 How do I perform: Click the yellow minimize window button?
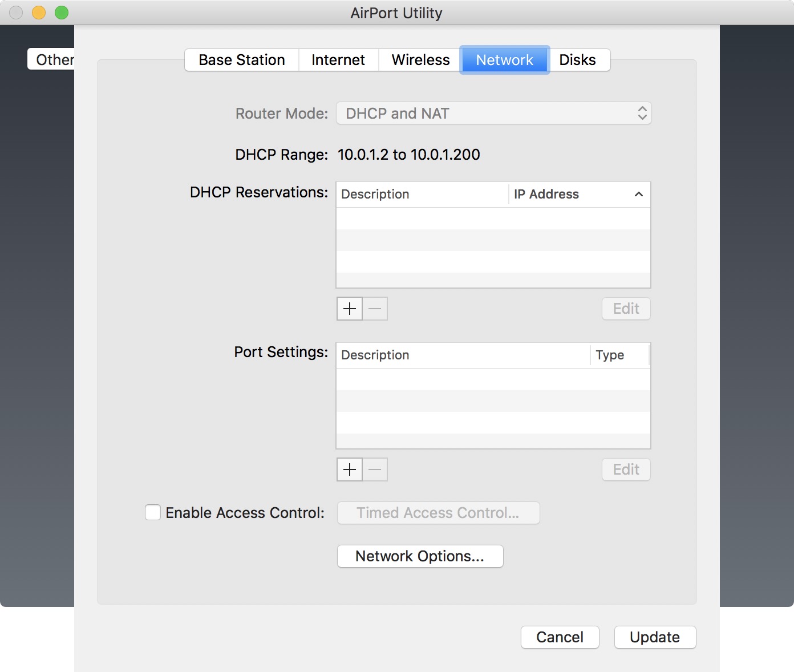pyautogui.click(x=39, y=13)
